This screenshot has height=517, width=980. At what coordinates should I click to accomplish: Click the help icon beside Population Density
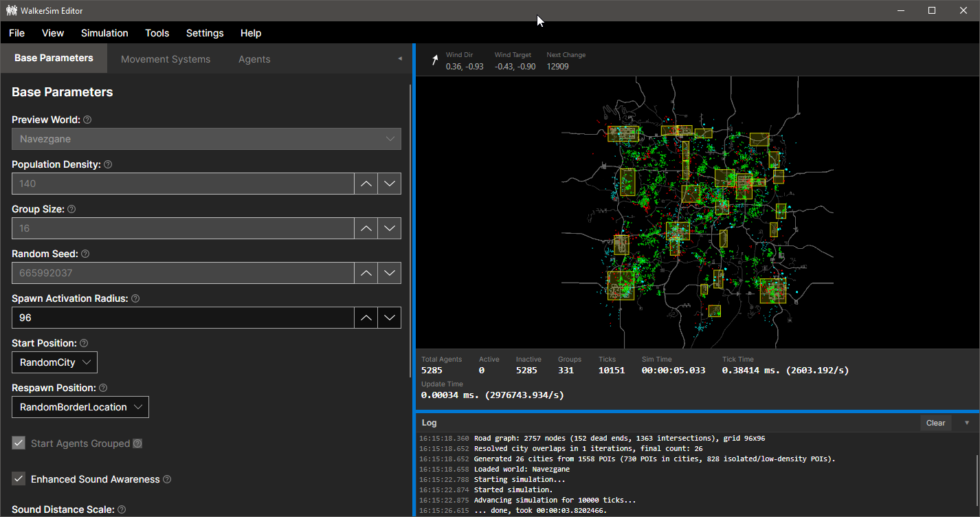pos(108,164)
